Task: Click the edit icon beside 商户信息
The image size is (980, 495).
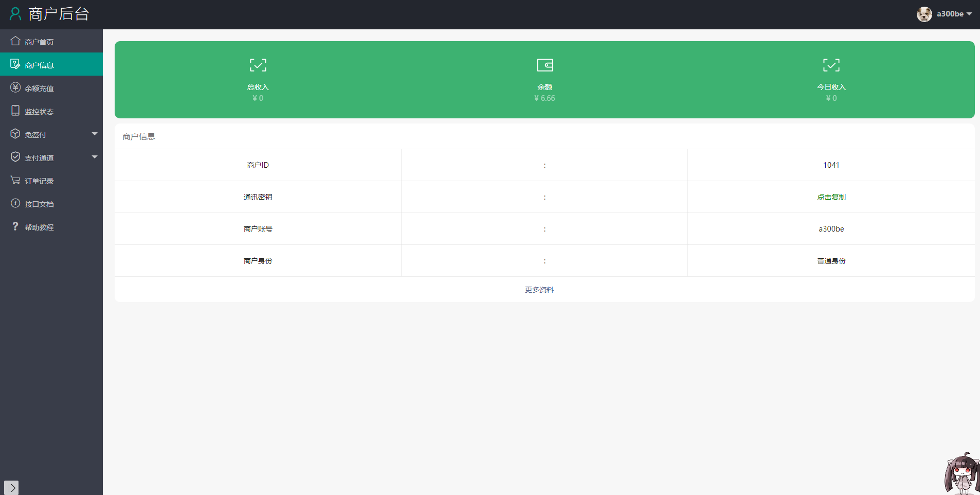Action: pyautogui.click(x=15, y=64)
